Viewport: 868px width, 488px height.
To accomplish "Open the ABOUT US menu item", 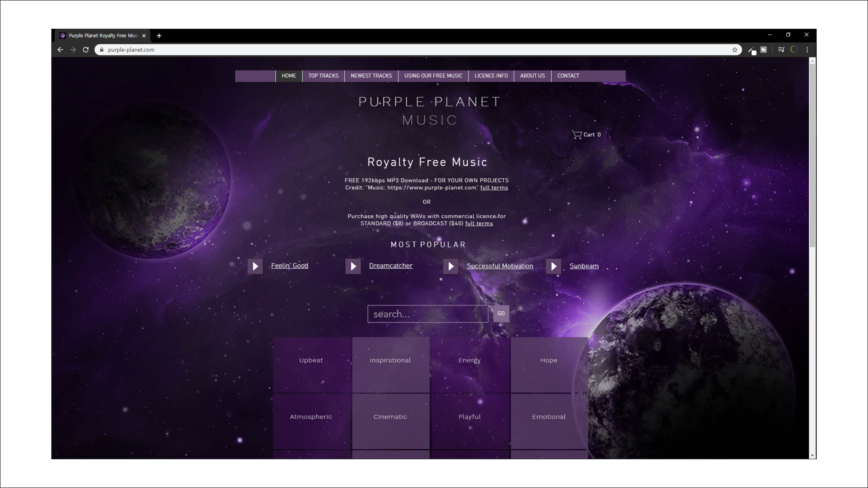I will (x=532, y=76).
